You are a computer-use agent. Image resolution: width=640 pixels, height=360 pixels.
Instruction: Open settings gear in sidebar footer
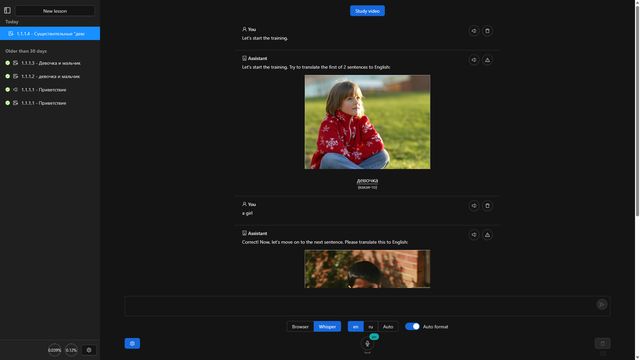[x=89, y=350]
